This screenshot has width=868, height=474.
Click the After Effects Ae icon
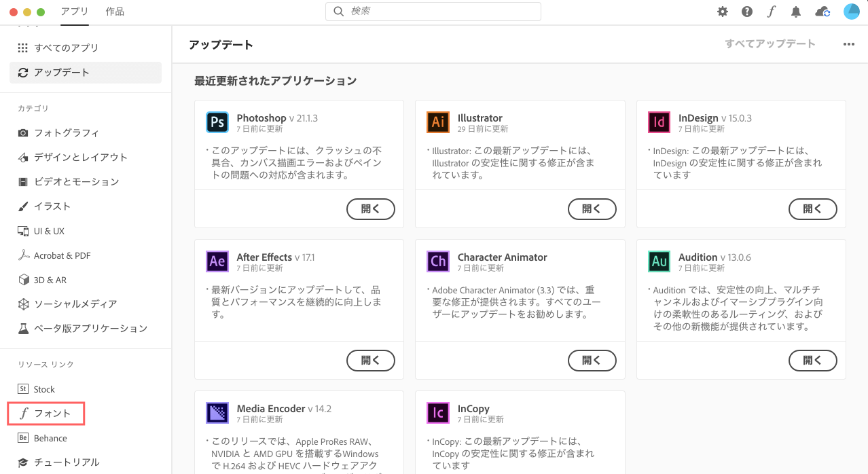217,261
